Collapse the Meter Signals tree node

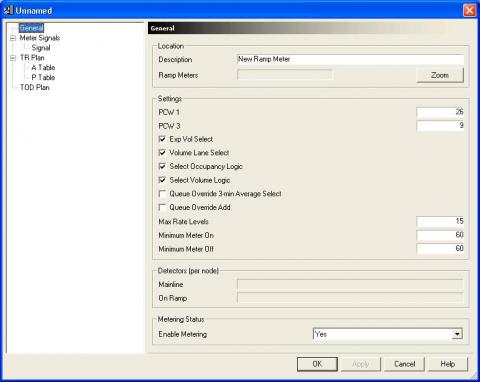click(13, 38)
